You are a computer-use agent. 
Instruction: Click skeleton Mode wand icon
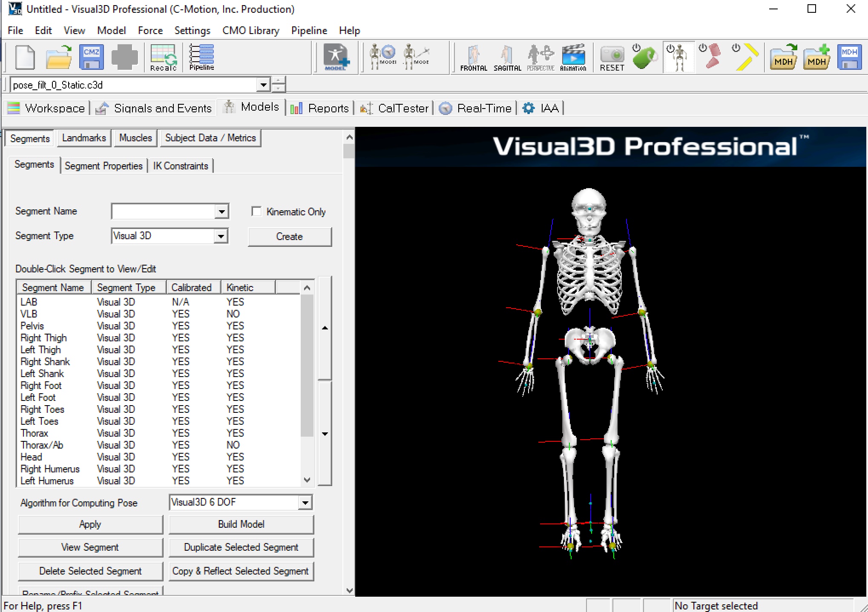tap(416, 57)
